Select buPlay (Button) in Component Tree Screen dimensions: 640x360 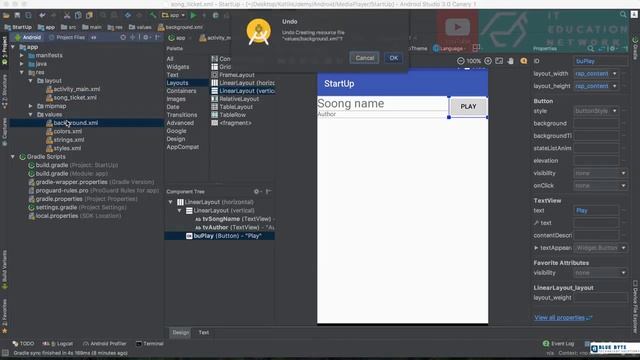[x=220, y=236]
